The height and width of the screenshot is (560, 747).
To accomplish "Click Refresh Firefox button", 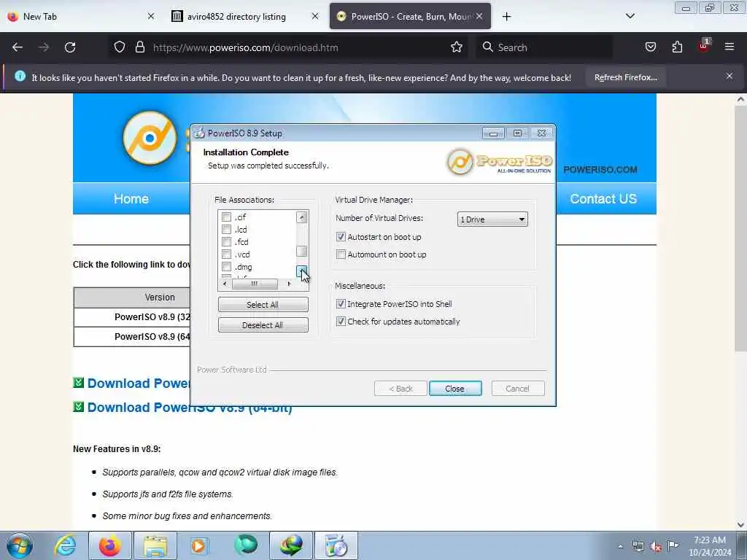I will [625, 77].
